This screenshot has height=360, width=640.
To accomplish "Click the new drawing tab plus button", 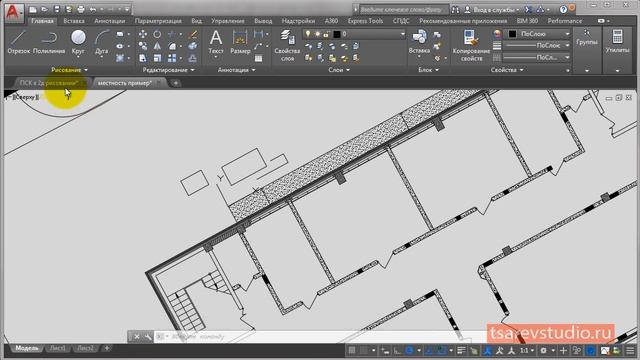I will 176,83.
